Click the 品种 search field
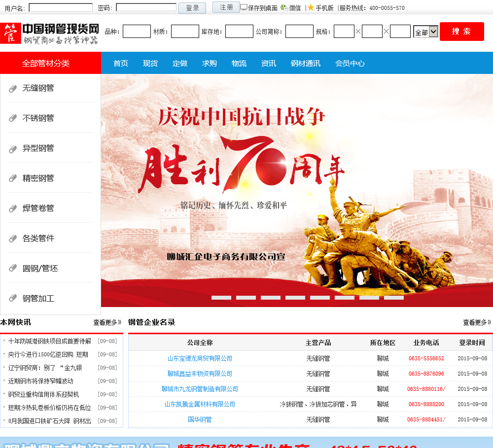Viewport: 493px width, 448px height. 137,31
